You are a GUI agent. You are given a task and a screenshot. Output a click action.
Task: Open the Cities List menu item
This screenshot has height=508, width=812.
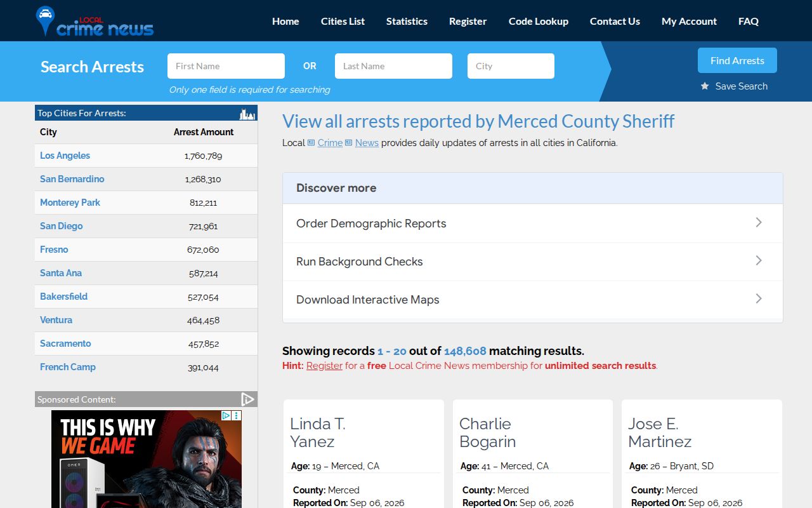click(x=343, y=21)
